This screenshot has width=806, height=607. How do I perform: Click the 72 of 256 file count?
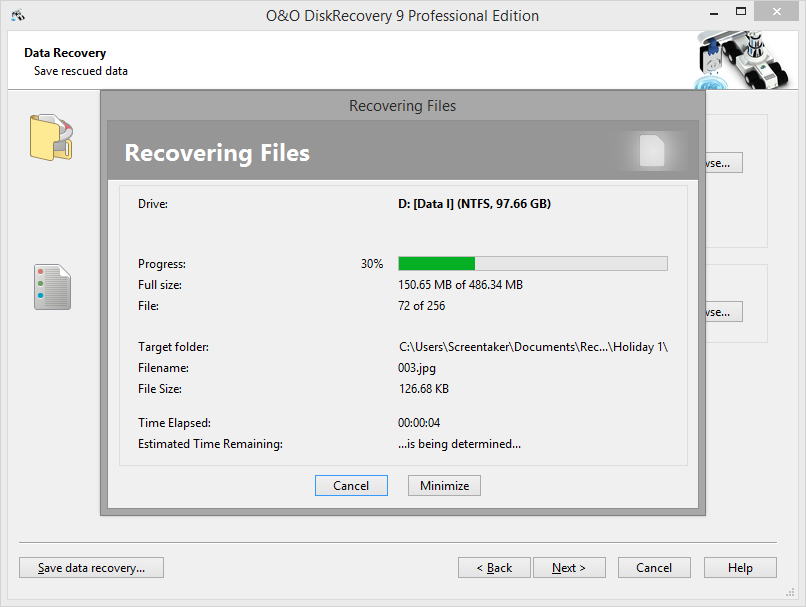coord(422,306)
